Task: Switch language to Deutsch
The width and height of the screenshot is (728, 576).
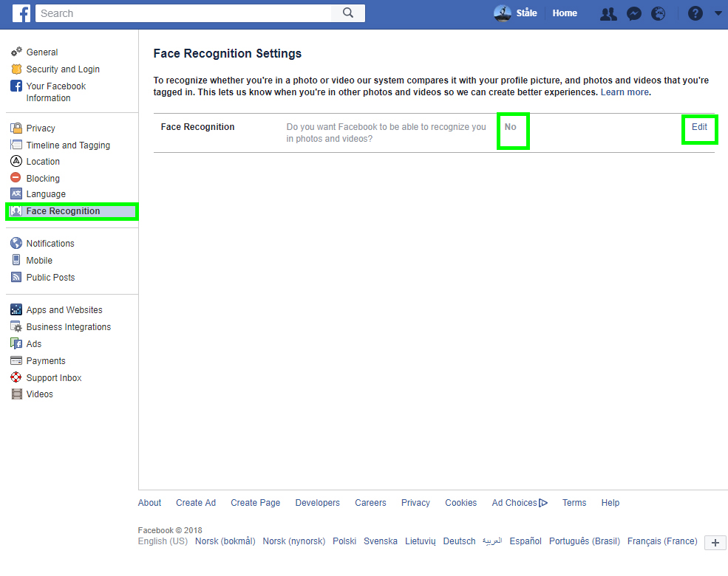Action: (459, 541)
